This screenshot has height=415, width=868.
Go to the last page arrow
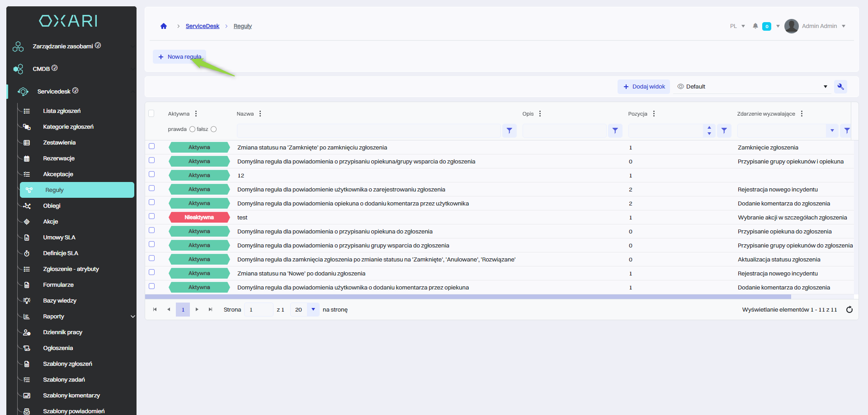point(210,310)
